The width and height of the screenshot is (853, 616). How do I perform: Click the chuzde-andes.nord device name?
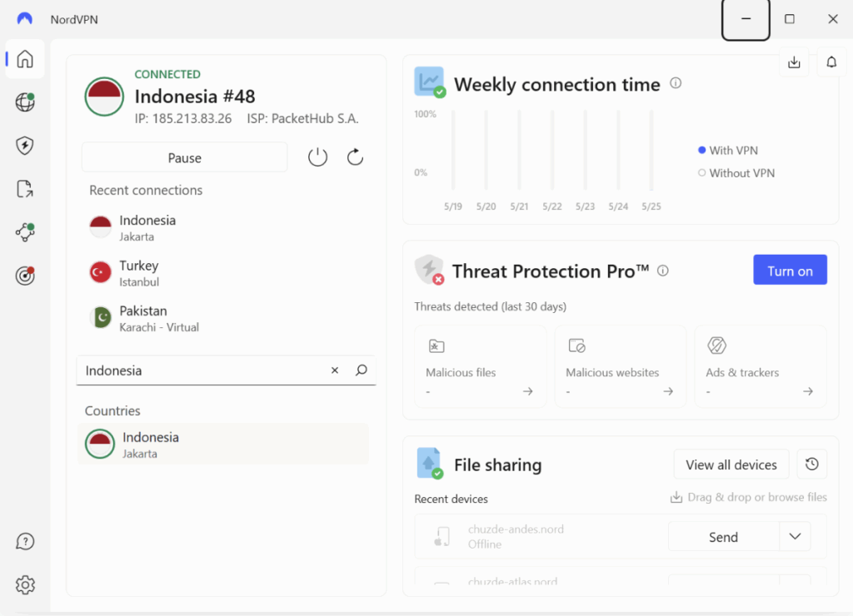click(x=516, y=529)
